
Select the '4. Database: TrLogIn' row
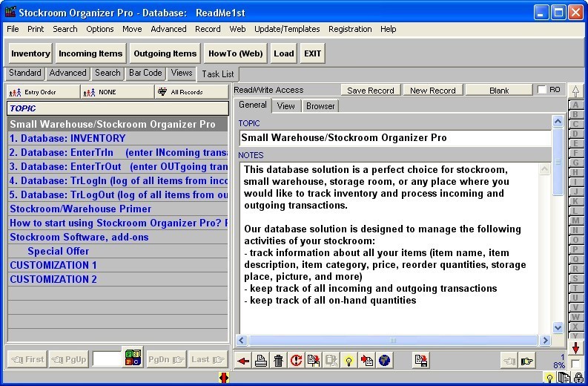(118, 180)
